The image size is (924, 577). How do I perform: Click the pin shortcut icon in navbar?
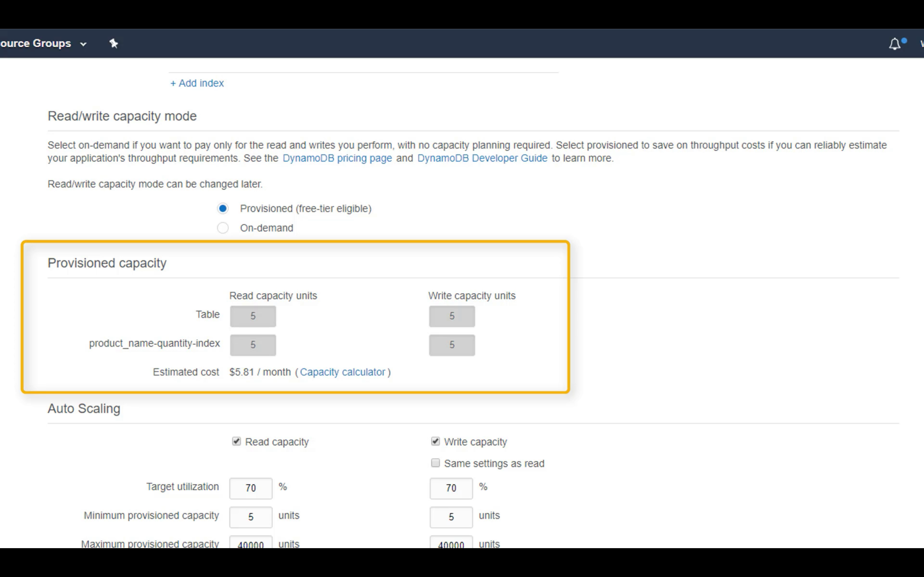(x=113, y=44)
